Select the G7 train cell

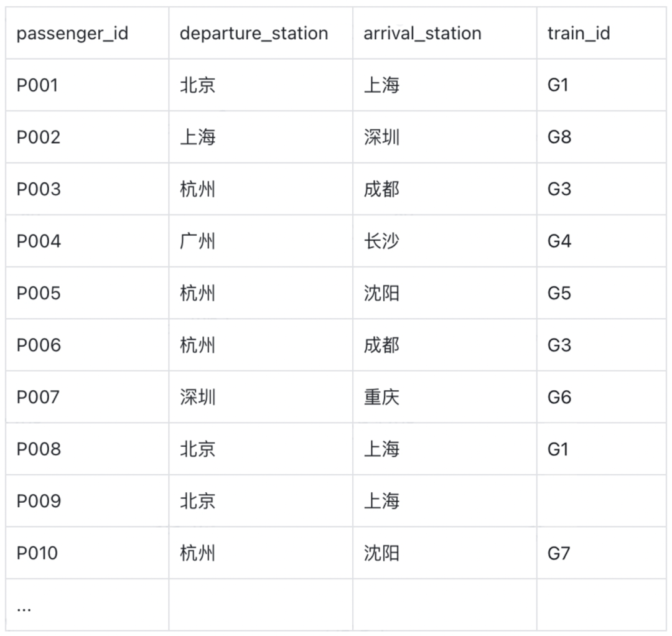(x=559, y=553)
